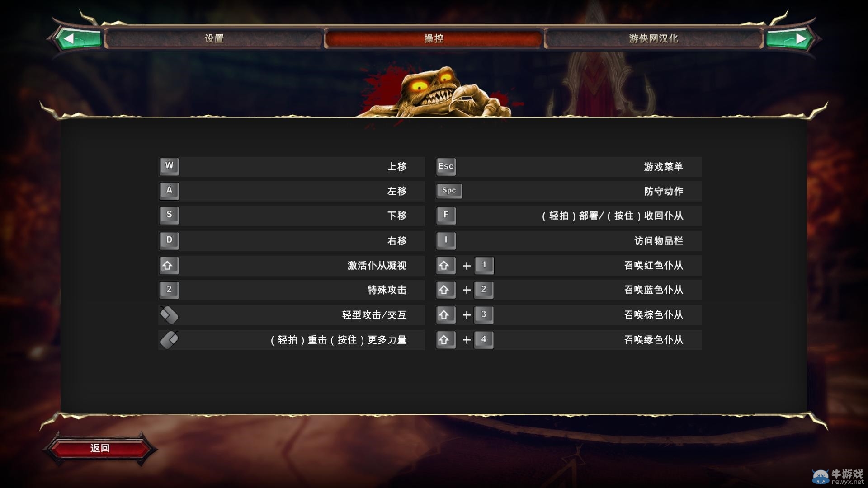Click the left mouse button icon for 轻型攻击/交互
The height and width of the screenshot is (488, 868).
[x=169, y=315]
